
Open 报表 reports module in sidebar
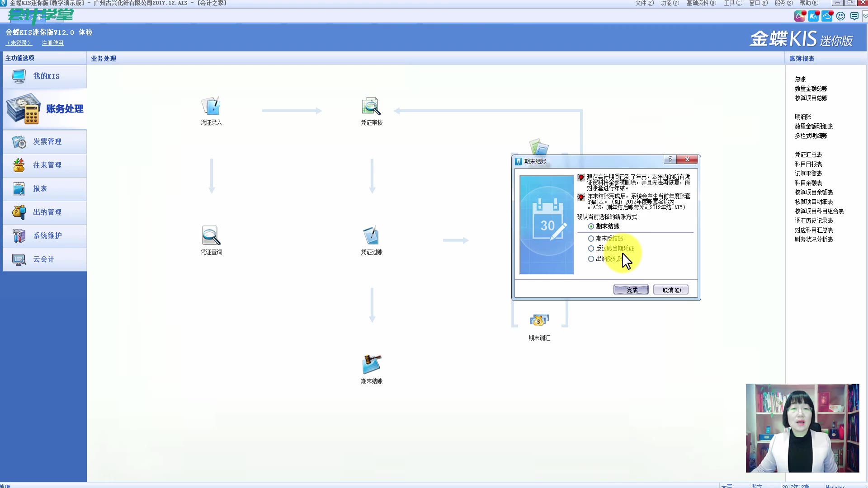45,188
